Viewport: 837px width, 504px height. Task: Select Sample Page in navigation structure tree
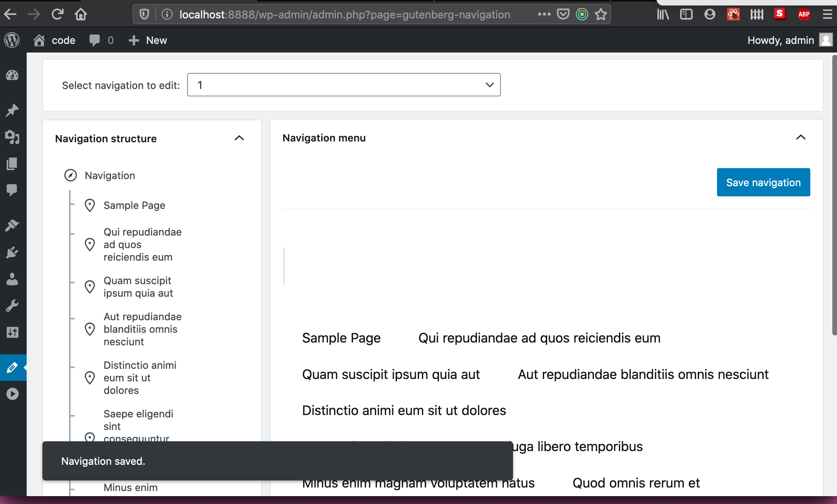coord(134,205)
